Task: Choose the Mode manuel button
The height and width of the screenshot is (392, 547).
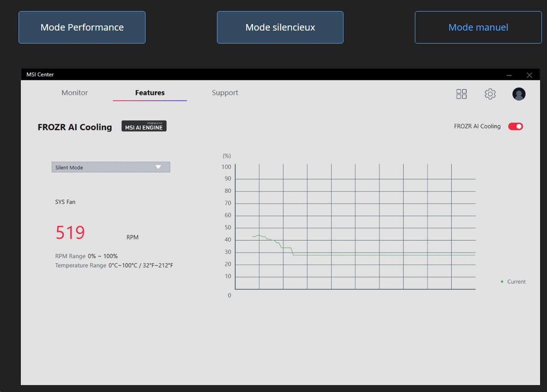Action: 478,27
